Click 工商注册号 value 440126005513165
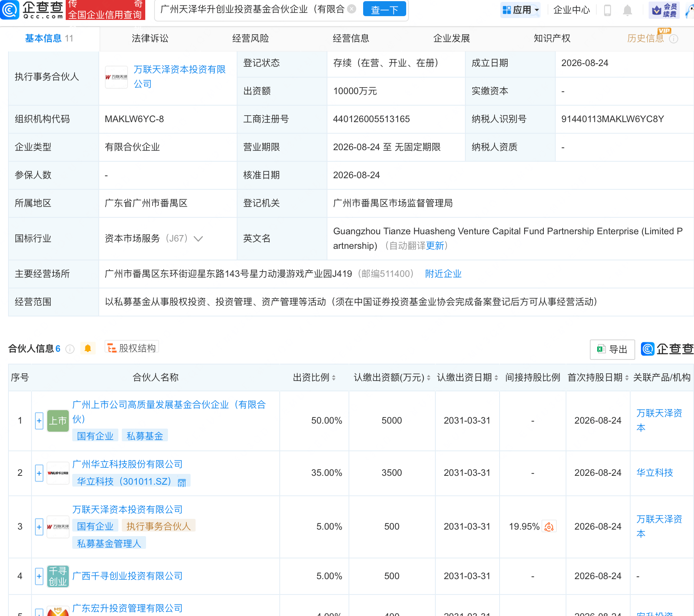 tap(371, 119)
